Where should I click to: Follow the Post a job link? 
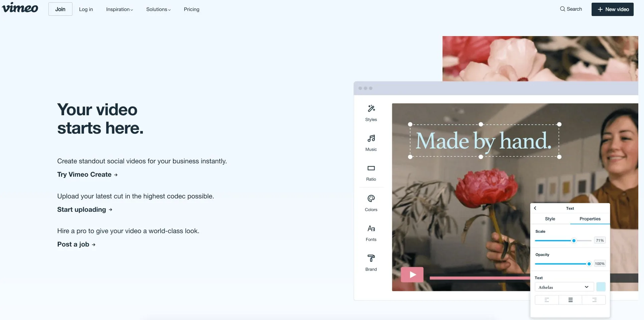click(x=76, y=244)
